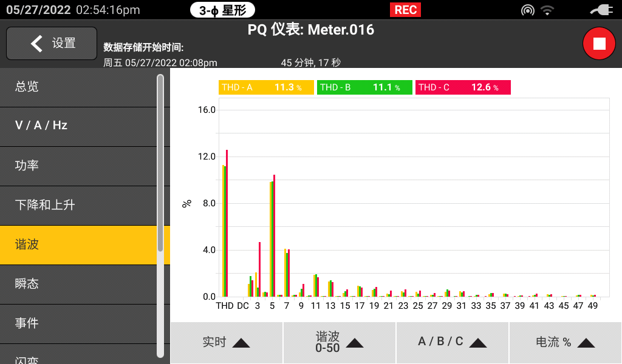The height and width of the screenshot is (364, 622).
Task: Click the sidebar menu scrollbar
Action: click(160, 216)
